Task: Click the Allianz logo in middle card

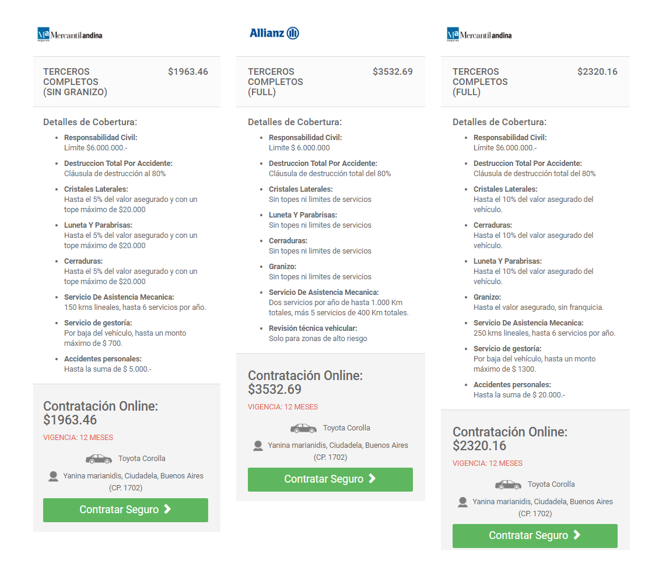Action: [274, 33]
